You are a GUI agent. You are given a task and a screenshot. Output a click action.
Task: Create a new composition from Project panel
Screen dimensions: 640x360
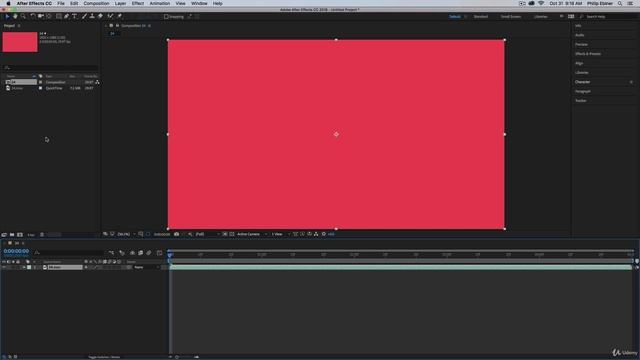point(20,235)
